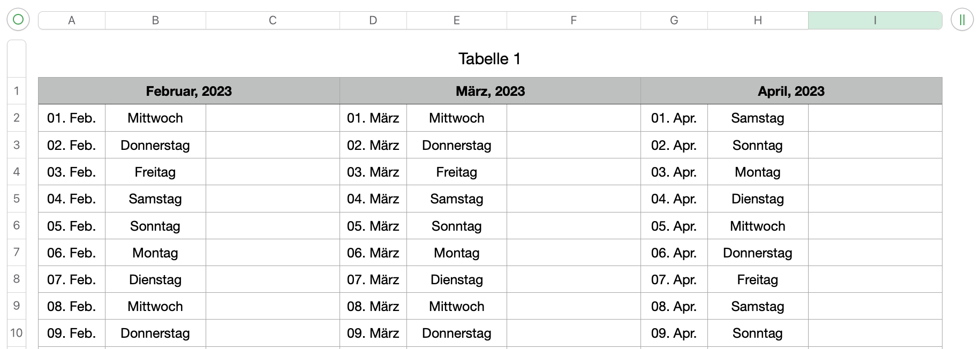Select the cell containing 09. Apr.
Screen dimensions: 980x349
(x=674, y=333)
